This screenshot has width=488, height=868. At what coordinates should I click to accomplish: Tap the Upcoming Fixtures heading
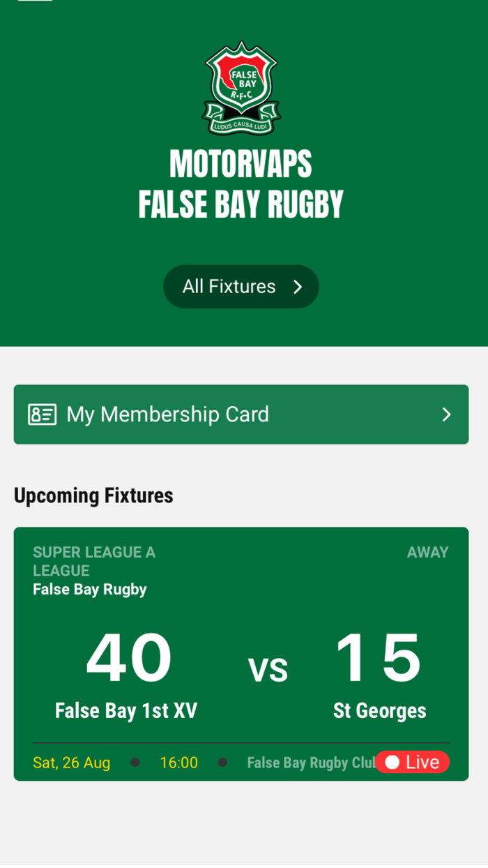point(93,495)
